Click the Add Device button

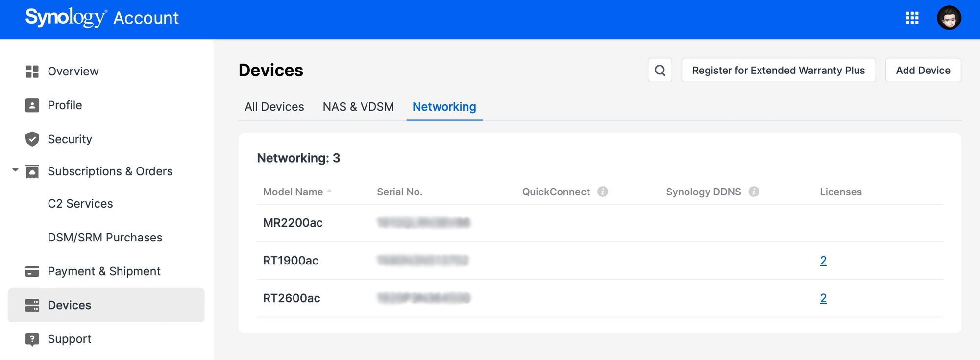[x=923, y=71]
